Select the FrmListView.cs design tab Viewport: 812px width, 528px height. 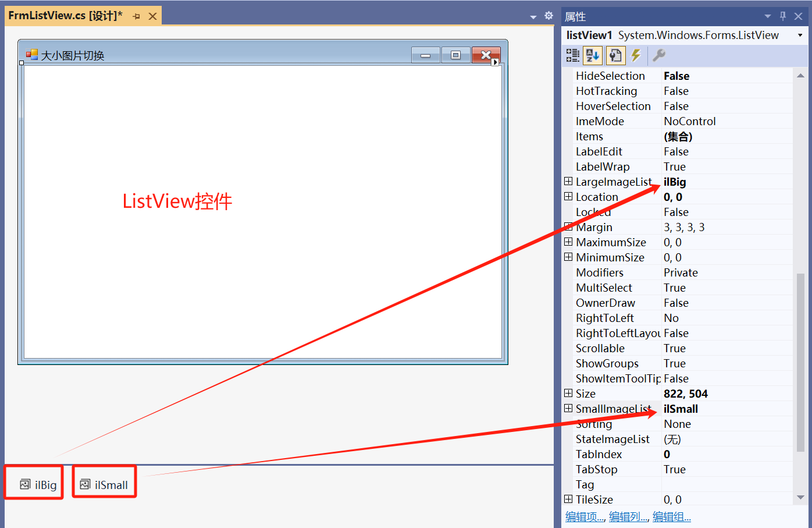click(x=65, y=16)
